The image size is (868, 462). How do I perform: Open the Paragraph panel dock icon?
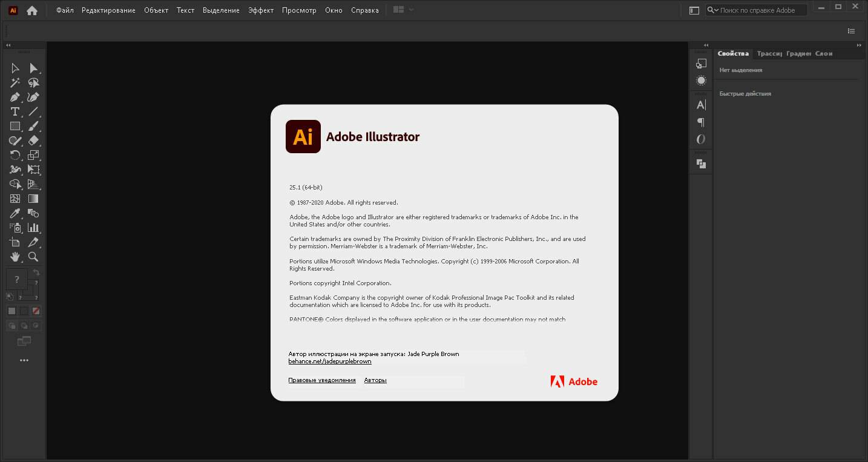coord(701,122)
